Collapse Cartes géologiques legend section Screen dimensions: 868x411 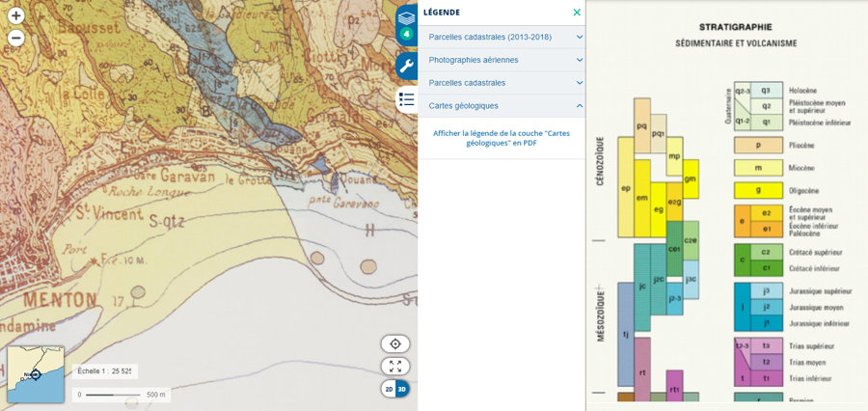coord(579,105)
